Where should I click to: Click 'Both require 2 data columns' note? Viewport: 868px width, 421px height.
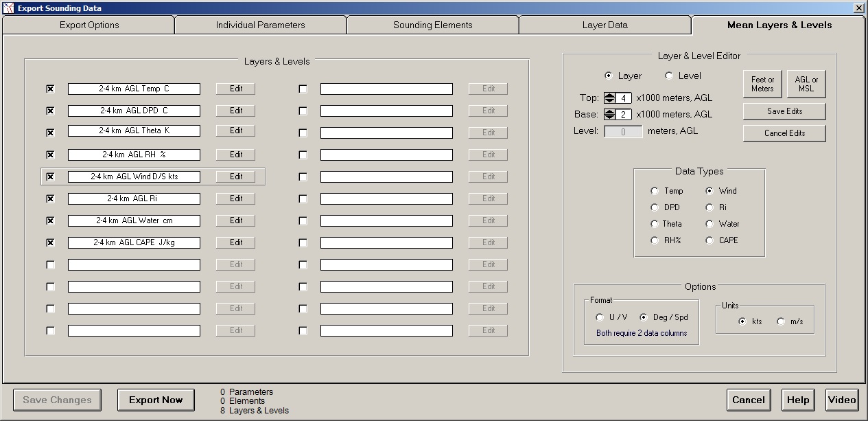(x=642, y=333)
